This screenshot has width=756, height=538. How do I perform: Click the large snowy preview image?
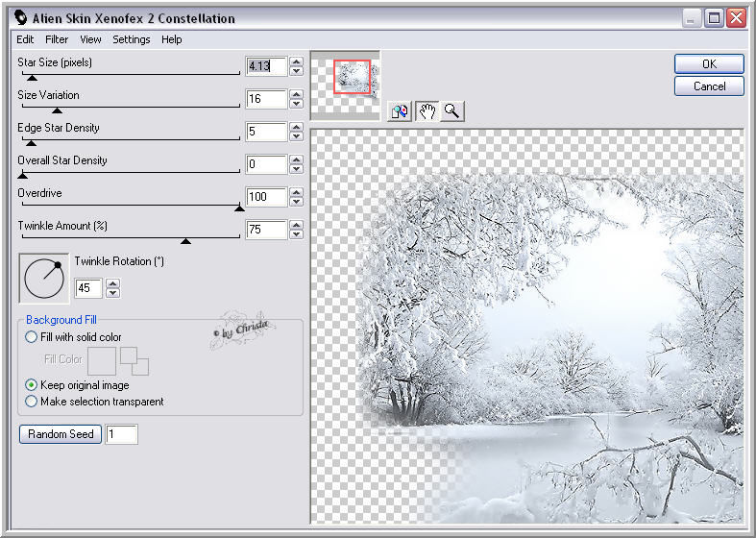[x=527, y=327]
